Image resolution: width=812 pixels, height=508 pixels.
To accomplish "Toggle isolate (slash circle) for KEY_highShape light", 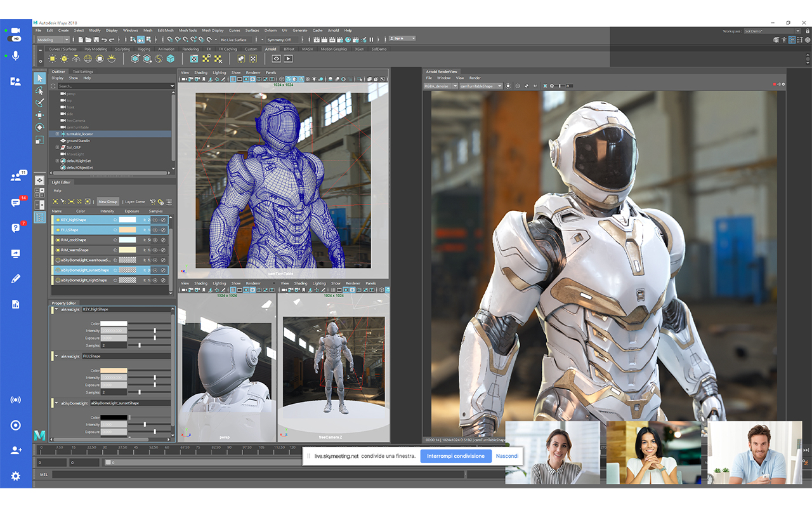I will (164, 220).
